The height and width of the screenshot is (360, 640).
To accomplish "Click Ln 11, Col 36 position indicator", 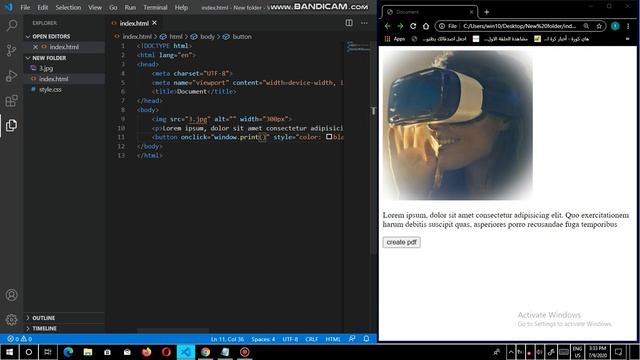I will point(227,339).
